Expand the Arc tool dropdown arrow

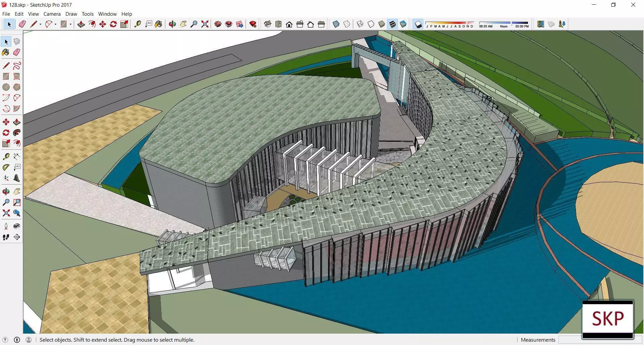tap(55, 24)
